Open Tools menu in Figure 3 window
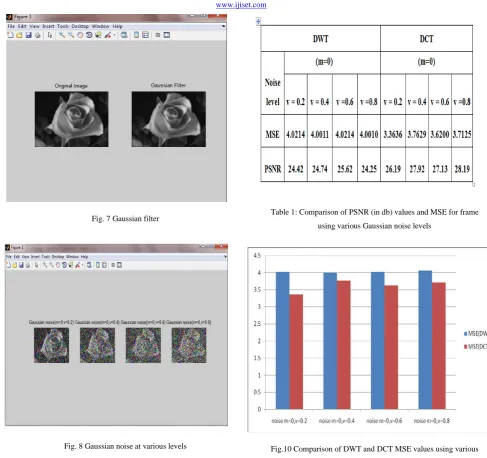Screen dimensions: 487x458 [x=63, y=26]
